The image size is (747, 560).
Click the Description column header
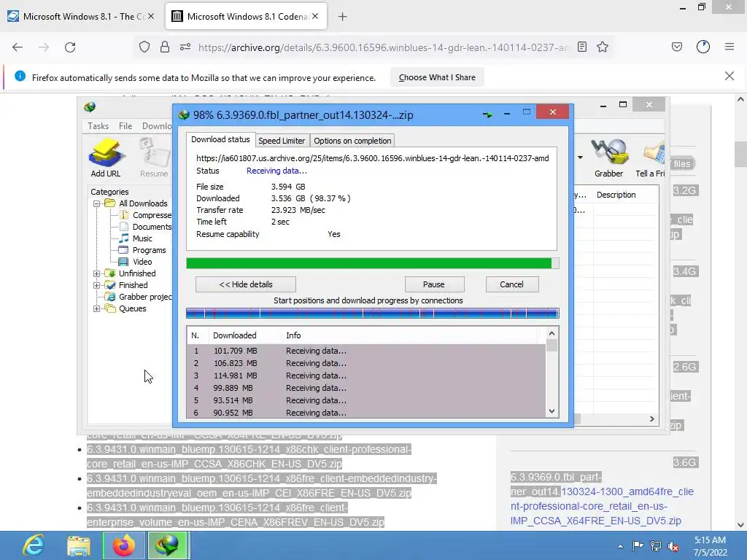click(616, 195)
